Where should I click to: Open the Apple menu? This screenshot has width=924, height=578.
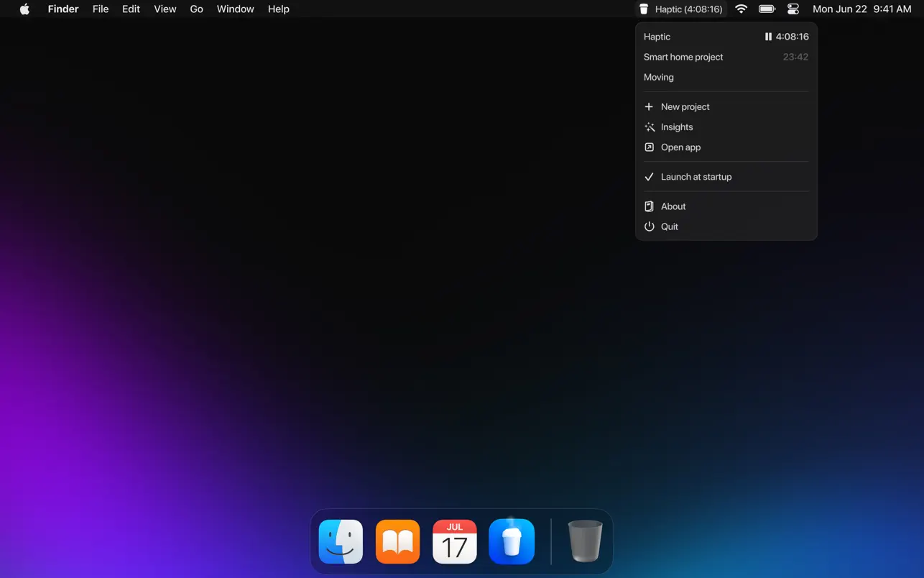point(24,9)
